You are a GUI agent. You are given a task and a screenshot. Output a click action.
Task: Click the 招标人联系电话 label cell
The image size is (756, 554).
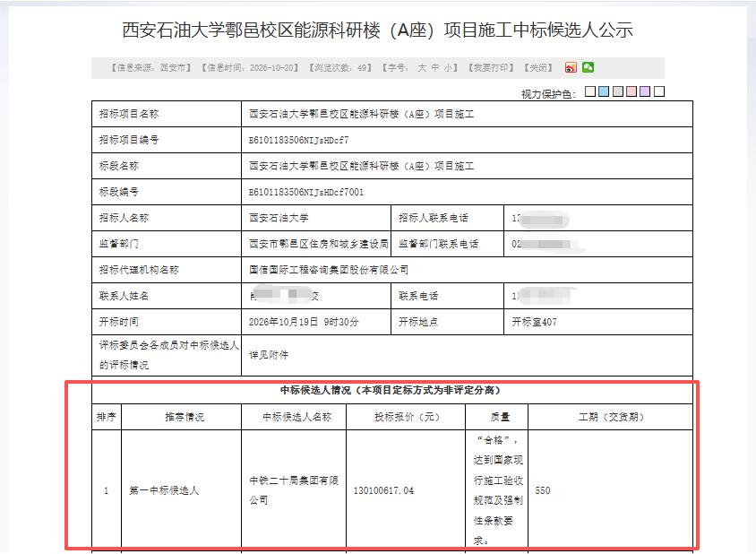(448, 218)
